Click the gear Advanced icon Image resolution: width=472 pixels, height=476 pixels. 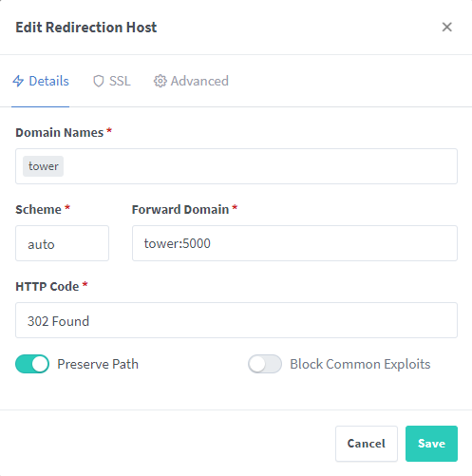(160, 81)
